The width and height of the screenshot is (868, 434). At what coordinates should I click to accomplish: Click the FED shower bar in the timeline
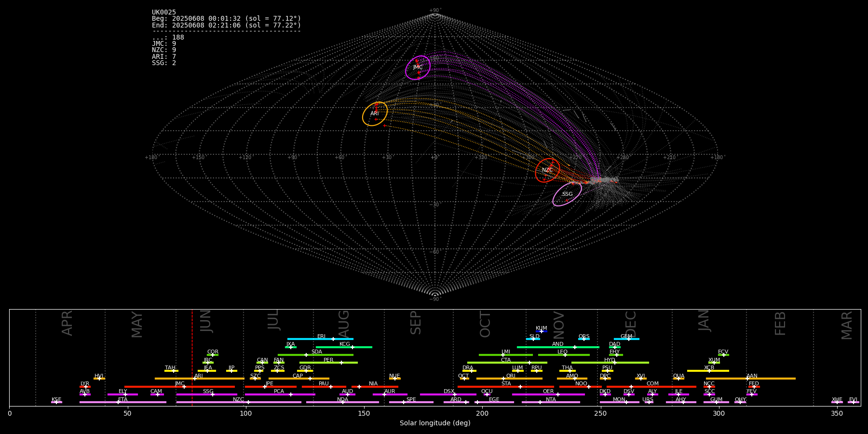click(x=754, y=386)
